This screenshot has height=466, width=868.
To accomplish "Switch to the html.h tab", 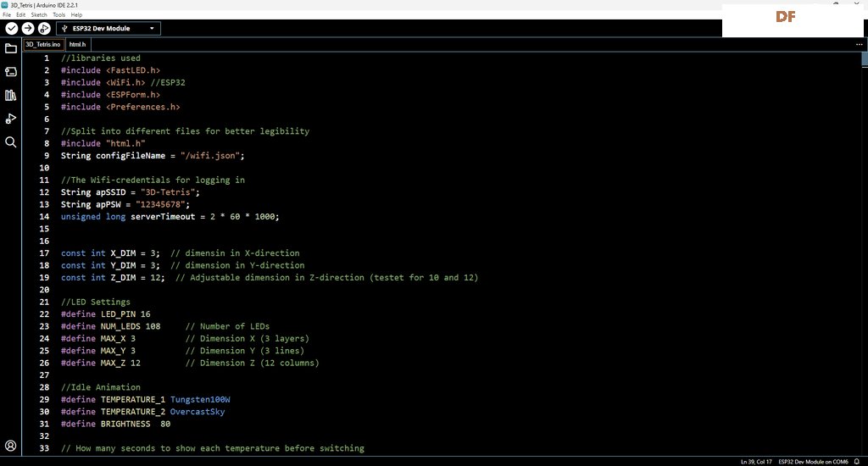I will click(77, 44).
